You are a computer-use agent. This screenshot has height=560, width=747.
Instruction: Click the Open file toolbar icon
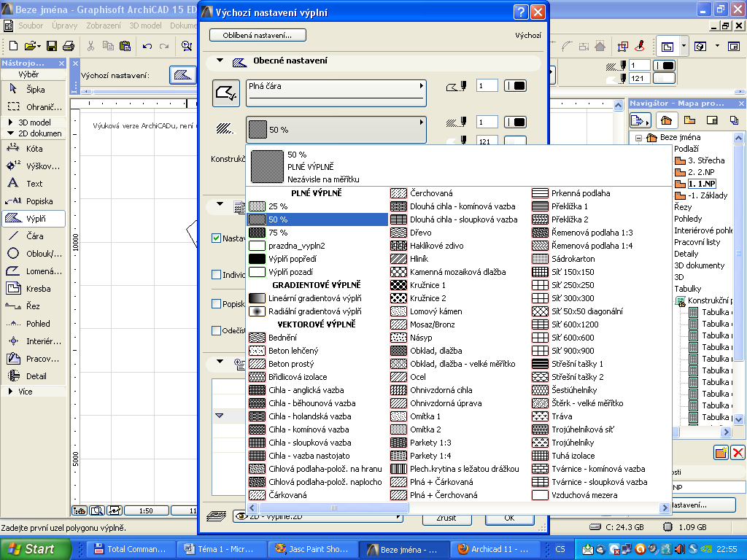click(x=31, y=46)
